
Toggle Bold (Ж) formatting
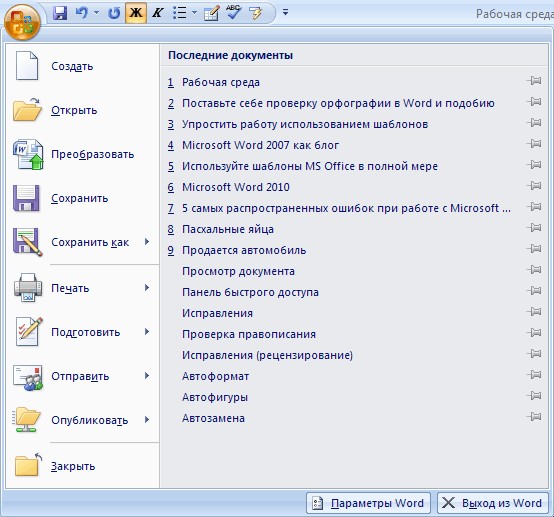click(136, 13)
